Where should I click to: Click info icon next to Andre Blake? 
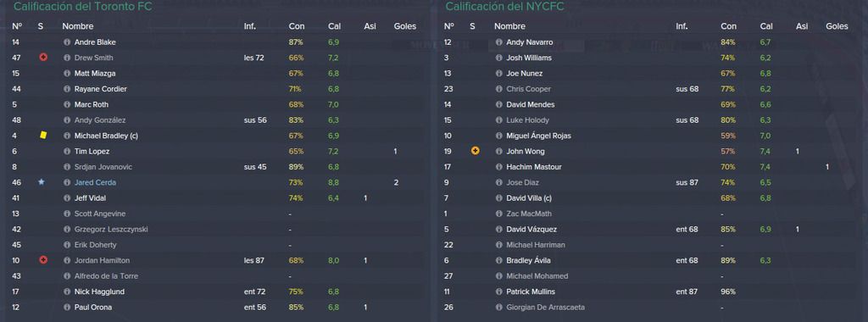coord(67,42)
